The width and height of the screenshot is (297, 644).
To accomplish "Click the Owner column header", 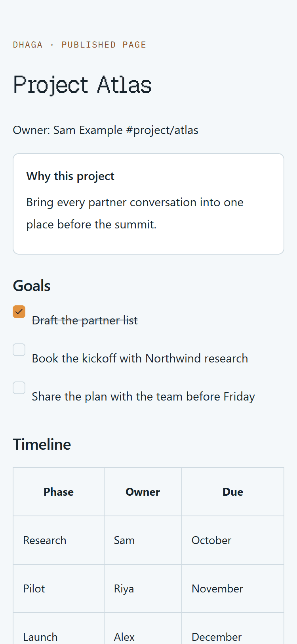I will point(143,492).
